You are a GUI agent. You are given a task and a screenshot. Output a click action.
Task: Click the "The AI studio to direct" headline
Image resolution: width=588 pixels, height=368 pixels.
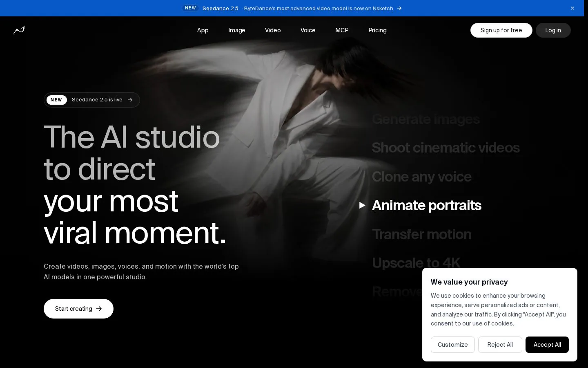pos(131,153)
